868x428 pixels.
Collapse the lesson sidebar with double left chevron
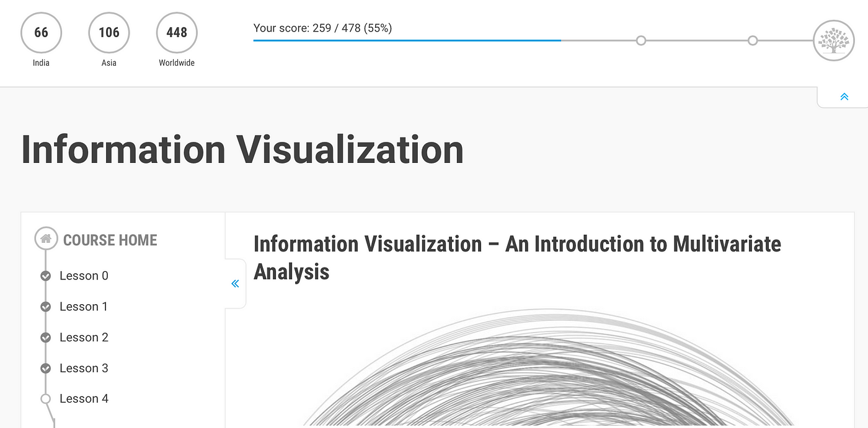(235, 284)
